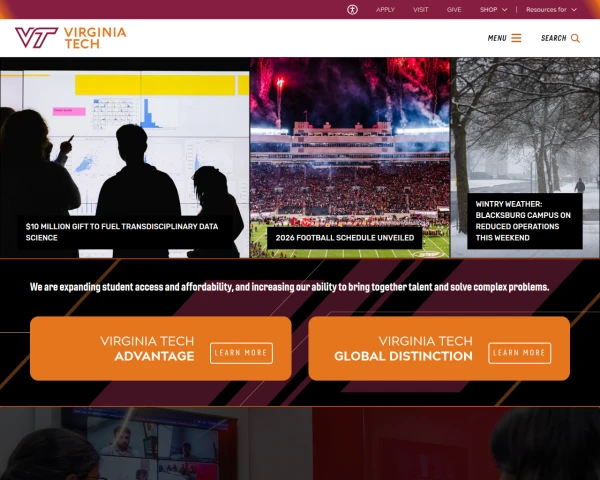Screen dimensions: 600x480
Task: Open the SEARCH label
Action: tap(553, 38)
